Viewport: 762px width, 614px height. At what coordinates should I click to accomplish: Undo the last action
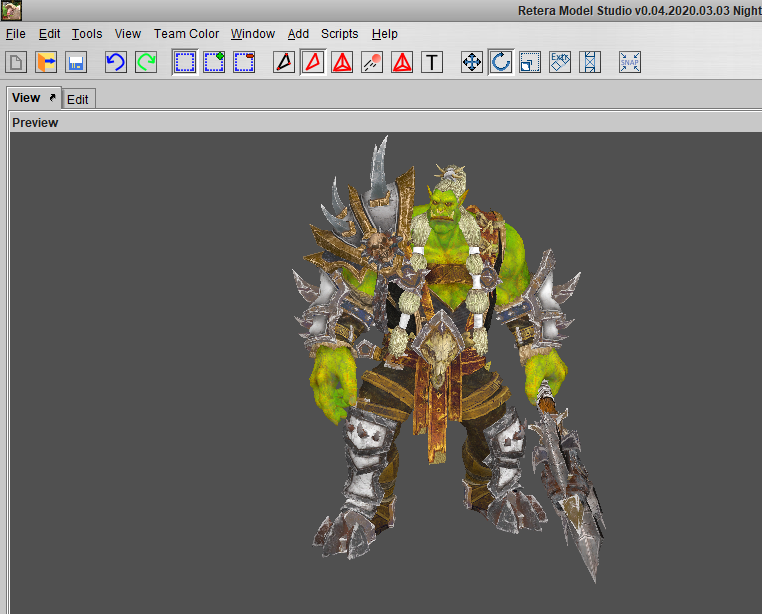(x=116, y=62)
